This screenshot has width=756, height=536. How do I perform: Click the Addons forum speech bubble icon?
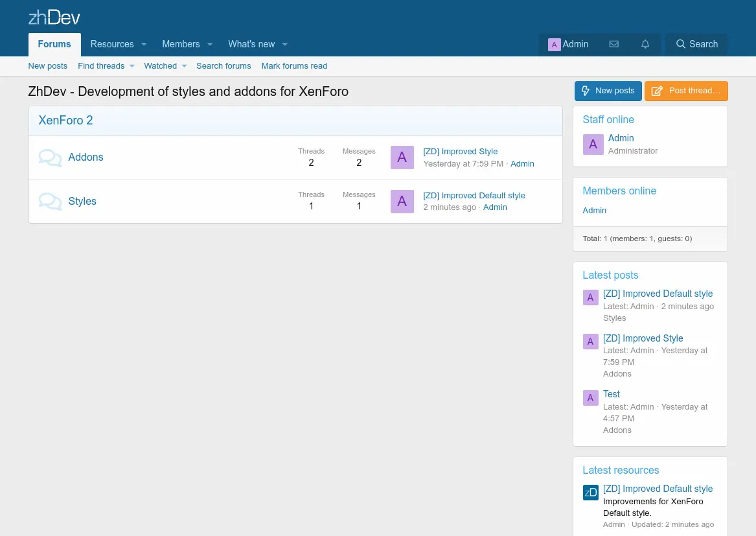pyautogui.click(x=50, y=157)
